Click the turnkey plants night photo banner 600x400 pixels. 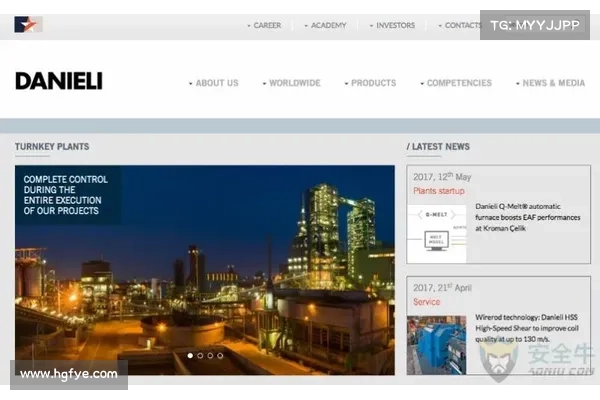coord(205,270)
